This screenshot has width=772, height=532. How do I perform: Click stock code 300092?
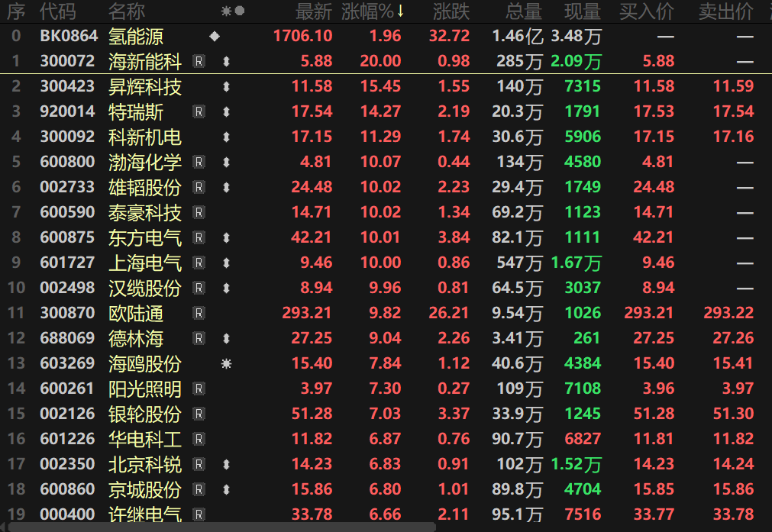click(x=67, y=137)
